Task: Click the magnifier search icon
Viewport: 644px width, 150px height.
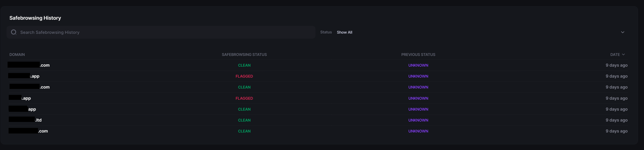Action: tap(14, 32)
